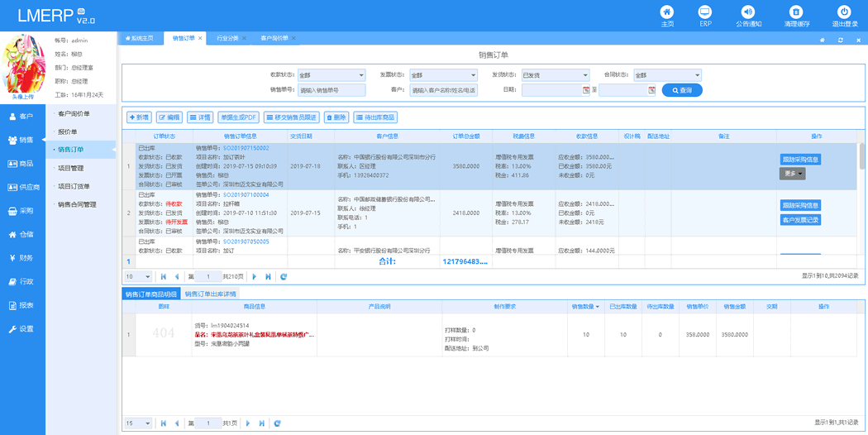Refresh the product detail grid pager
This screenshot has width=868, height=435.
coord(277,423)
